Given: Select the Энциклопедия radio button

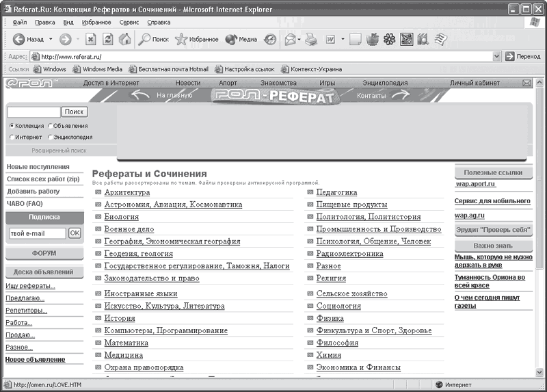Looking at the screenshot, I should 50,137.
